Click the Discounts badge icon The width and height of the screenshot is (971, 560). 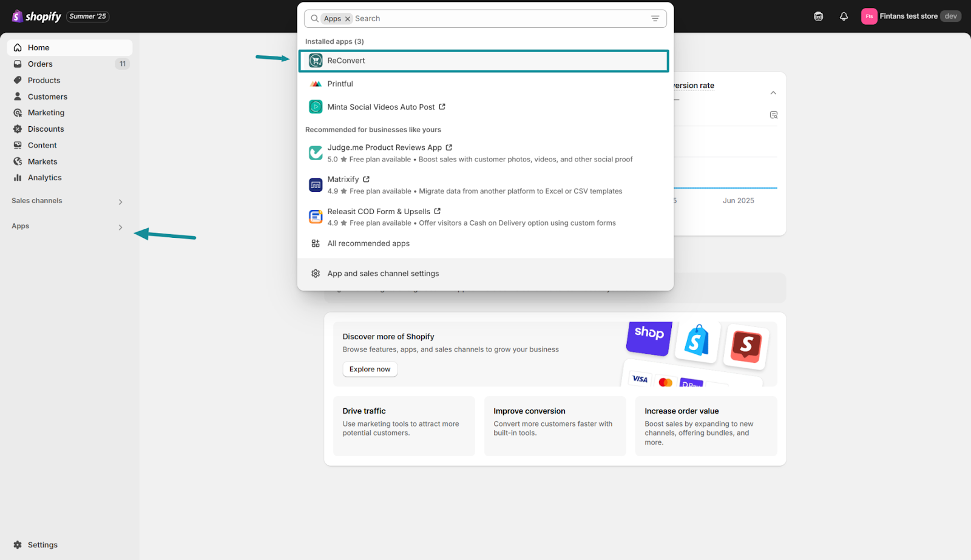point(18,129)
